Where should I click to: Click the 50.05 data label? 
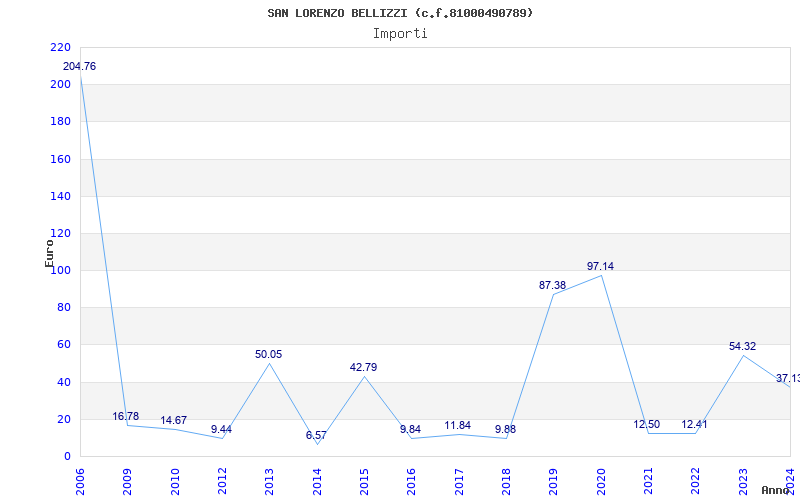(x=268, y=354)
